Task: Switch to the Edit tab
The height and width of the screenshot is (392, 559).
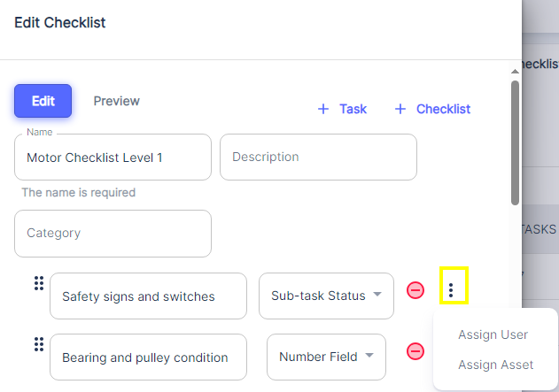Action: [43, 101]
